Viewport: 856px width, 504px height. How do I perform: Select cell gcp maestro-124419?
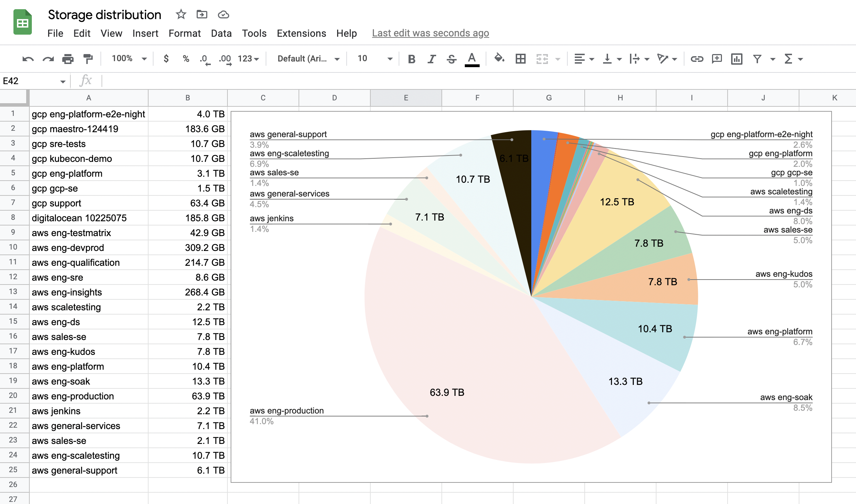pyautogui.click(x=88, y=129)
